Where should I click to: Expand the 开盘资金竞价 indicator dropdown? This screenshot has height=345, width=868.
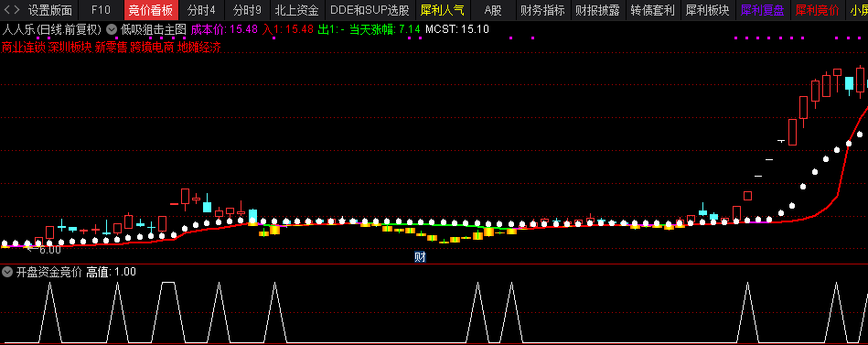pos(6,272)
